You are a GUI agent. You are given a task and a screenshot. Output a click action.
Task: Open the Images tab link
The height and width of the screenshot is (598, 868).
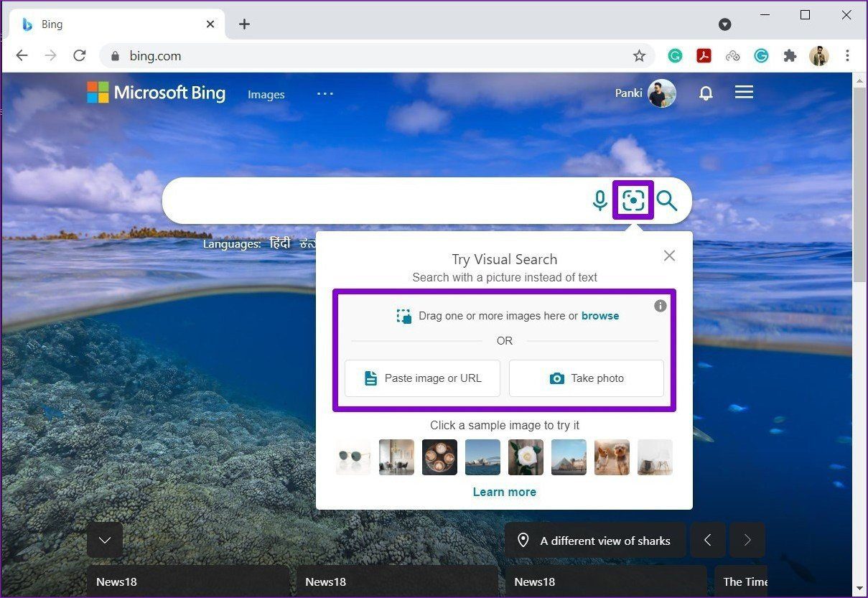tap(266, 95)
